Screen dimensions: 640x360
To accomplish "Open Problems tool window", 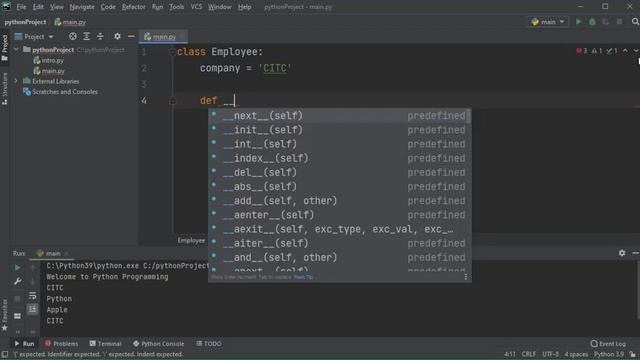I will pyautogui.click(x=61, y=344).
